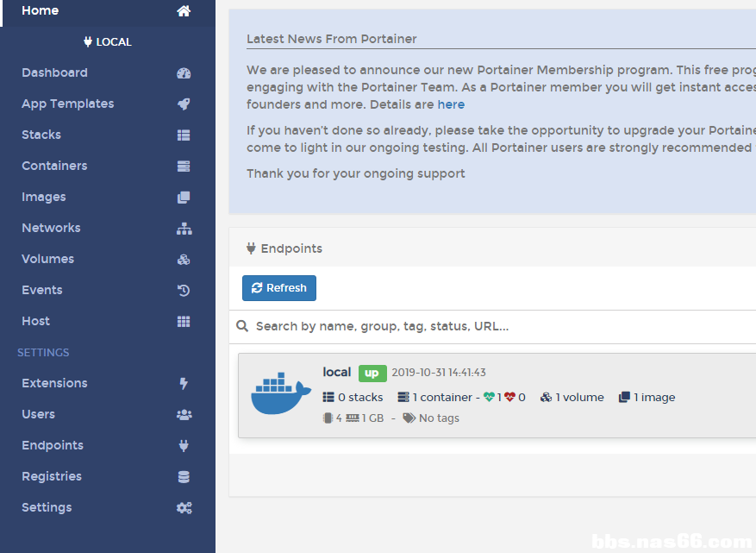Click the Stacks list icon
This screenshot has height=553, width=756.
[184, 135]
